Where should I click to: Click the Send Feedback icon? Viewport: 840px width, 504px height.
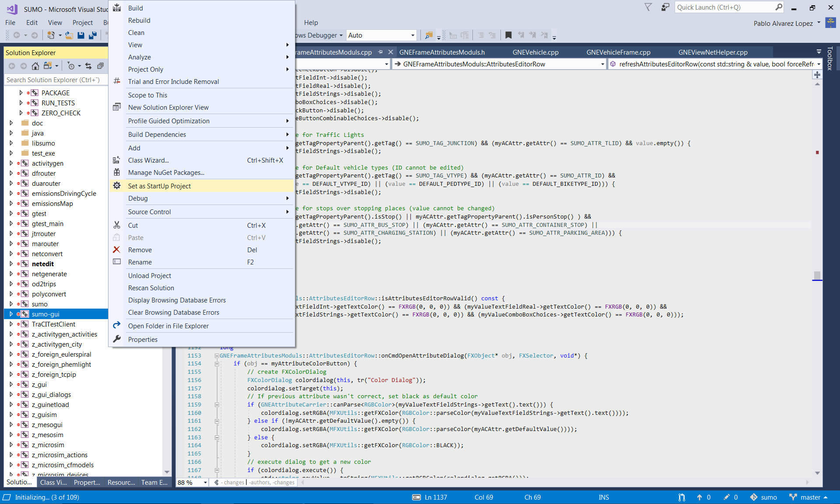pyautogui.click(x=665, y=7)
